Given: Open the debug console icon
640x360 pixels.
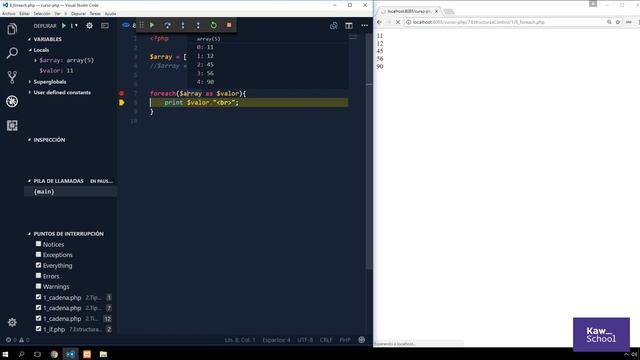Looking at the screenshot, I should pos(105,25).
